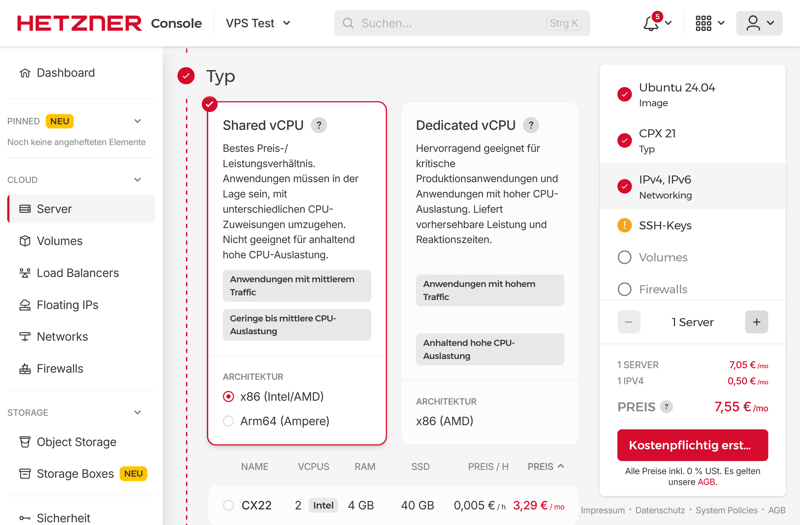Image resolution: width=800 pixels, height=525 pixels.
Task: Select the CX22 server plan
Action: pos(229,506)
